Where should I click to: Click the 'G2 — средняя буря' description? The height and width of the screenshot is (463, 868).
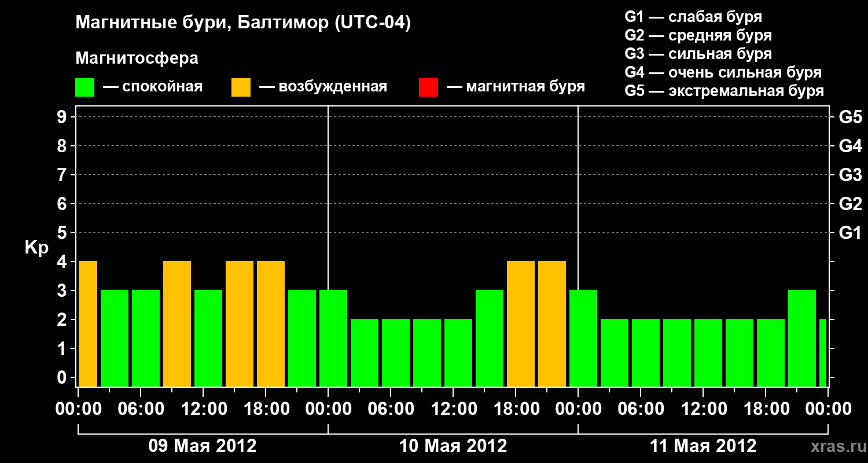pyautogui.click(x=698, y=35)
